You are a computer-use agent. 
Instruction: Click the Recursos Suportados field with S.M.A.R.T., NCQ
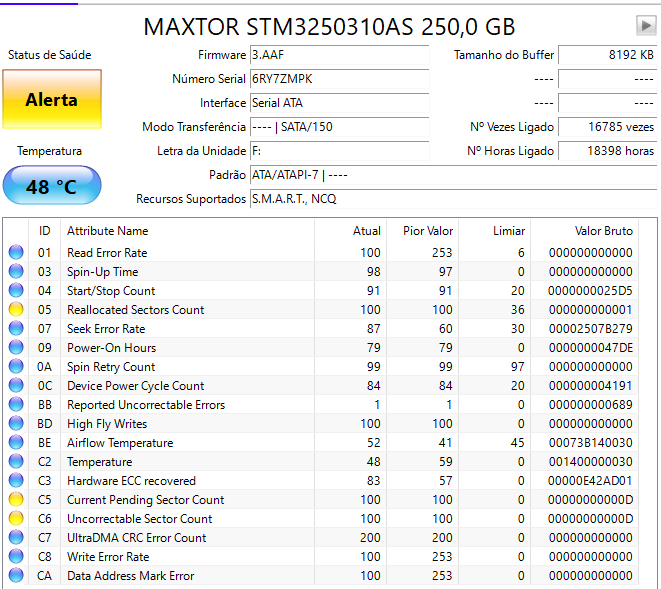454,199
